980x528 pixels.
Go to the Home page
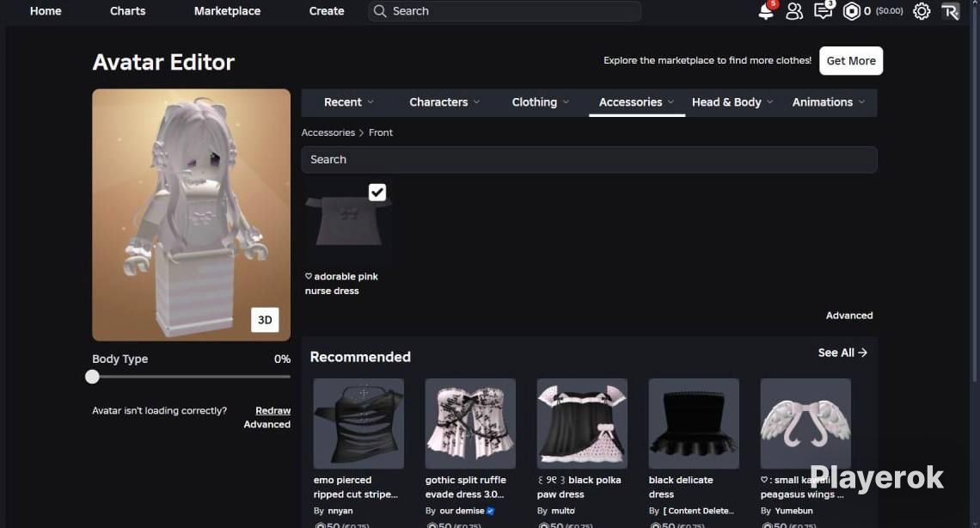point(46,10)
